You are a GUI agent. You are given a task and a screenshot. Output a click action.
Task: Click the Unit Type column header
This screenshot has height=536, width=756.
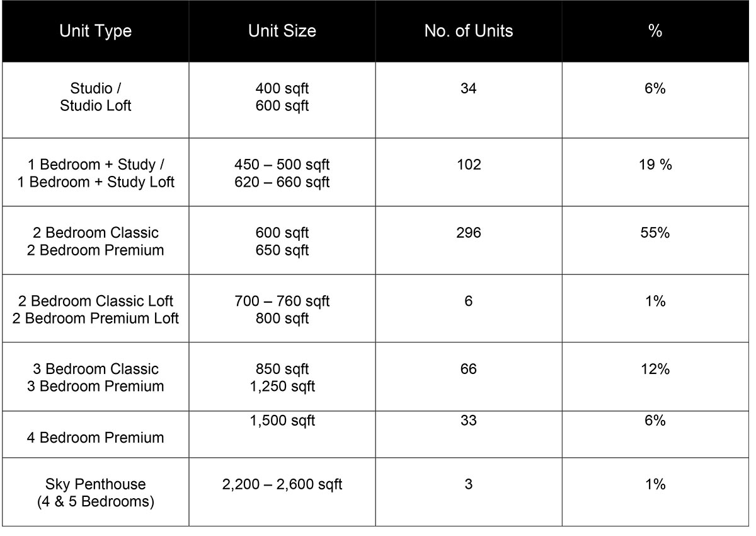[x=95, y=32]
